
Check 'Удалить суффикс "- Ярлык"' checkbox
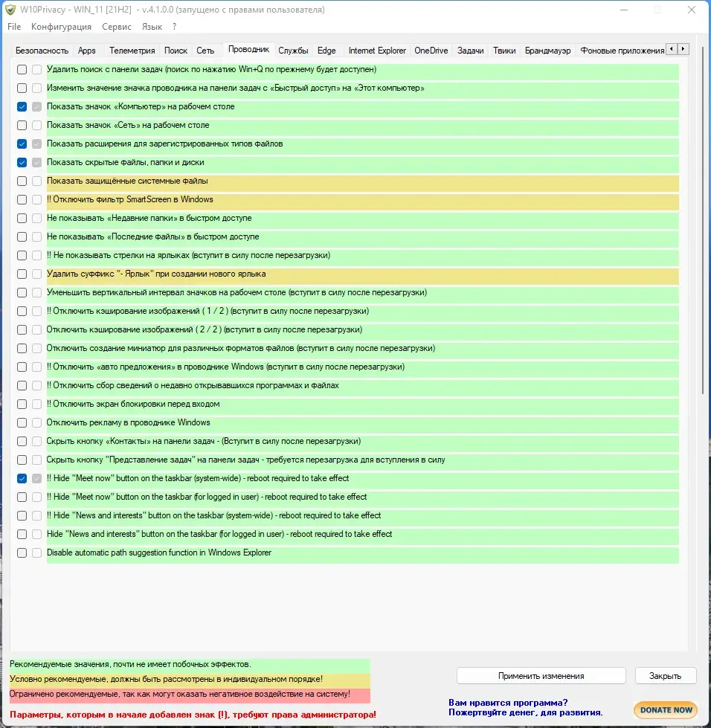[22, 274]
